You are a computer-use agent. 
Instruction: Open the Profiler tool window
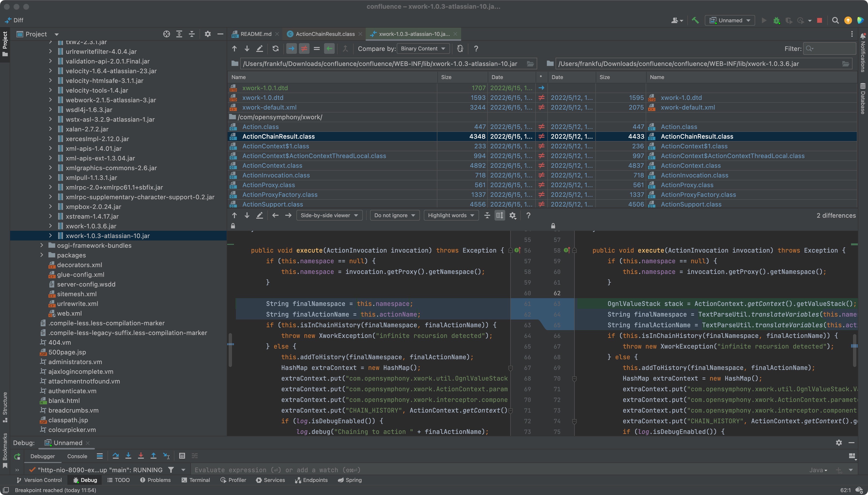[x=233, y=480]
